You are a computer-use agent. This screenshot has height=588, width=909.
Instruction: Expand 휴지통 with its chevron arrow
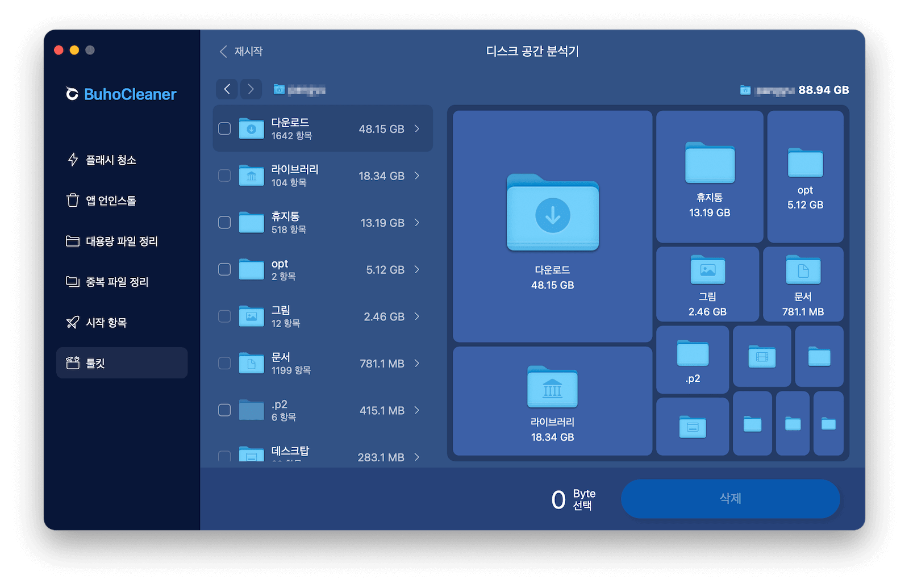(417, 222)
